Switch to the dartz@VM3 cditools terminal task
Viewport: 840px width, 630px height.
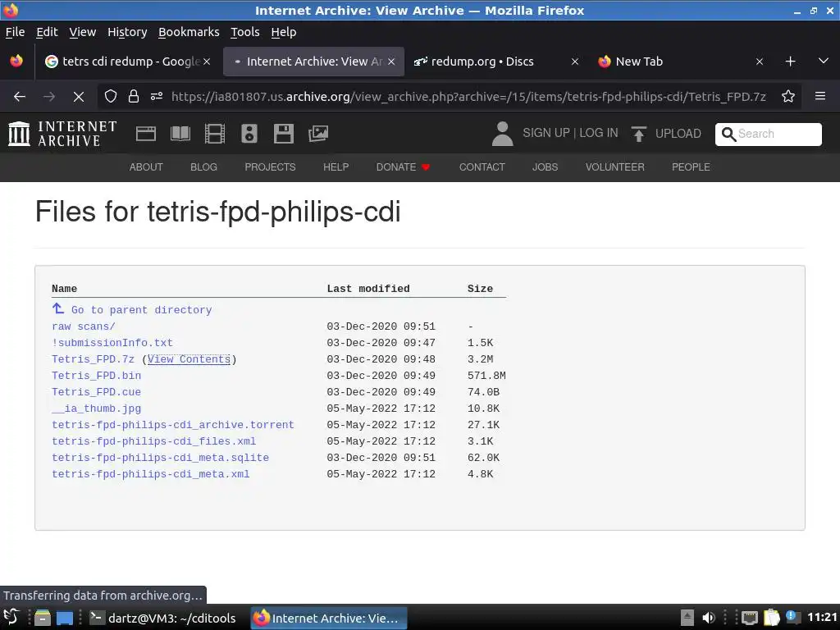click(x=164, y=618)
